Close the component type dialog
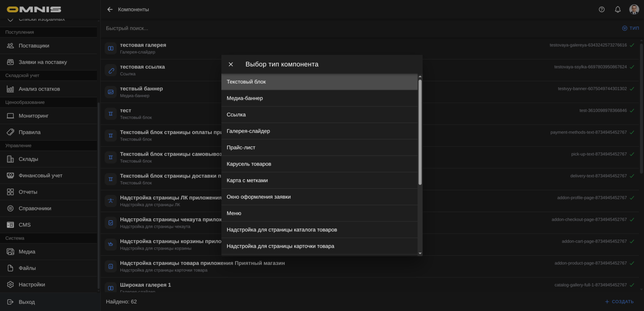This screenshot has height=311, width=644. coord(231,64)
